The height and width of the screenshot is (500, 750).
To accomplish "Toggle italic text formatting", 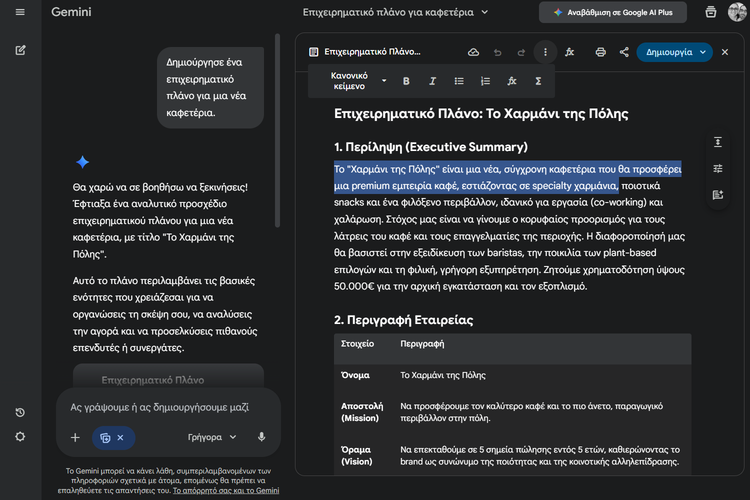I will [x=432, y=81].
